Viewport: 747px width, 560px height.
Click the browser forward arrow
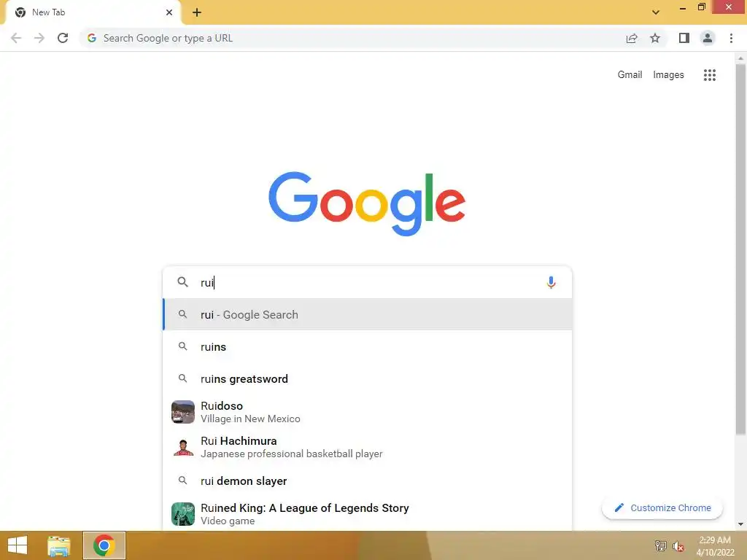[39, 38]
